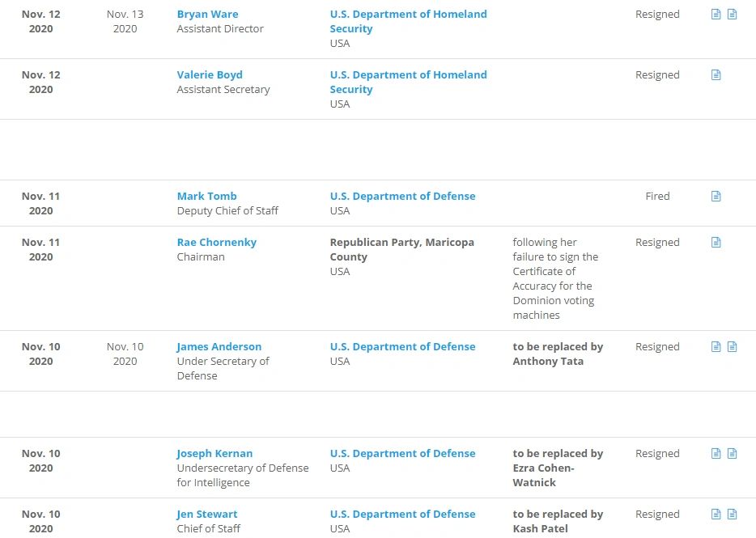Open second document icon in Jen Stewart row
The width and height of the screenshot is (756, 538).
point(732,515)
